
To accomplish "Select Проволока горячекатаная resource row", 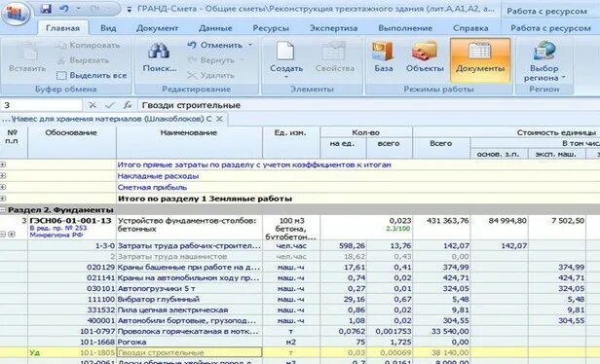I will tap(300, 332).
